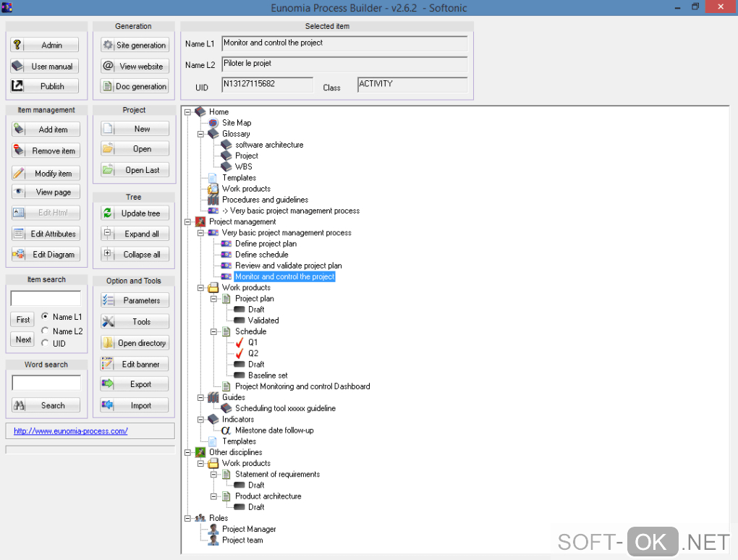Click the Import arrow icon
This screenshot has height=560, width=738.
[x=108, y=404]
